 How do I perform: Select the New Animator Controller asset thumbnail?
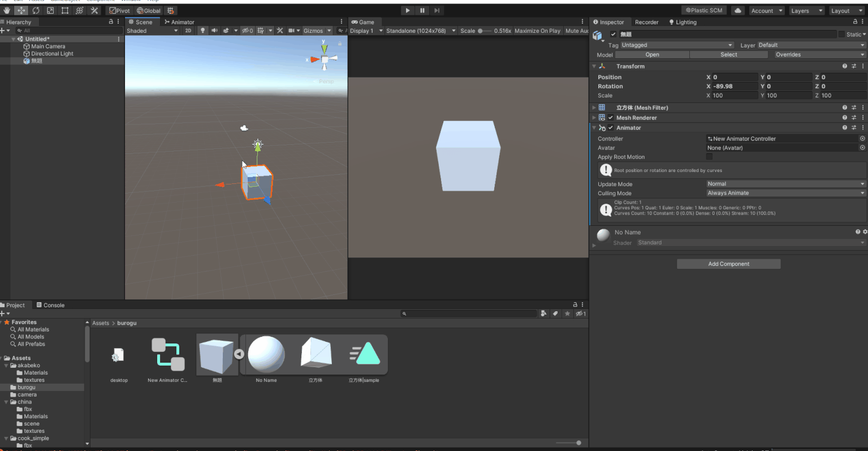(x=167, y=354)
